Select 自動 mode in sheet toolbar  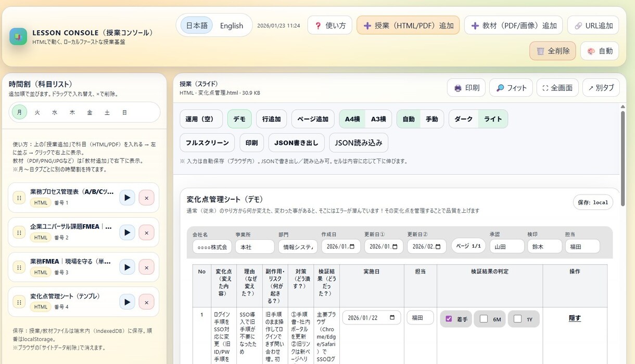pyautogui.click(x=409, y=119)
